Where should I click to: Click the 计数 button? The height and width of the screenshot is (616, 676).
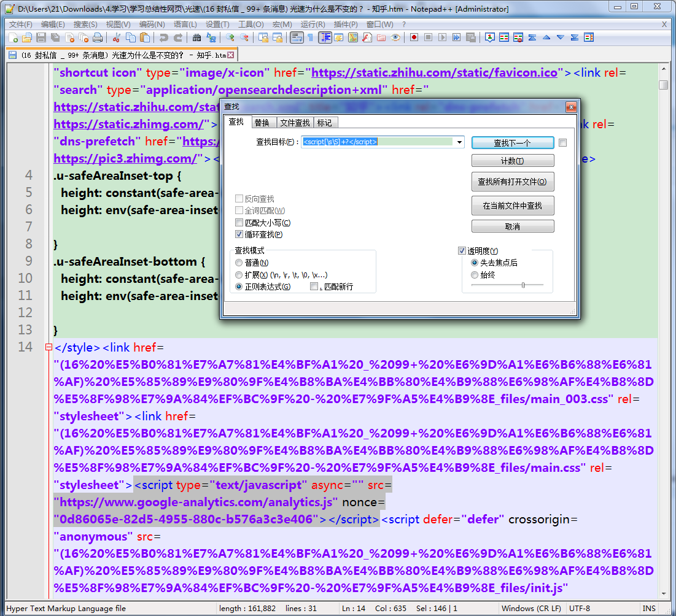[513, 161]
